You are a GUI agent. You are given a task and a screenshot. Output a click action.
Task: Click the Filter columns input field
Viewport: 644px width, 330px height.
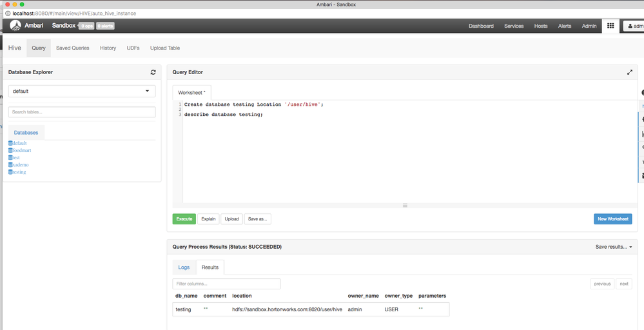coord(226,284)
